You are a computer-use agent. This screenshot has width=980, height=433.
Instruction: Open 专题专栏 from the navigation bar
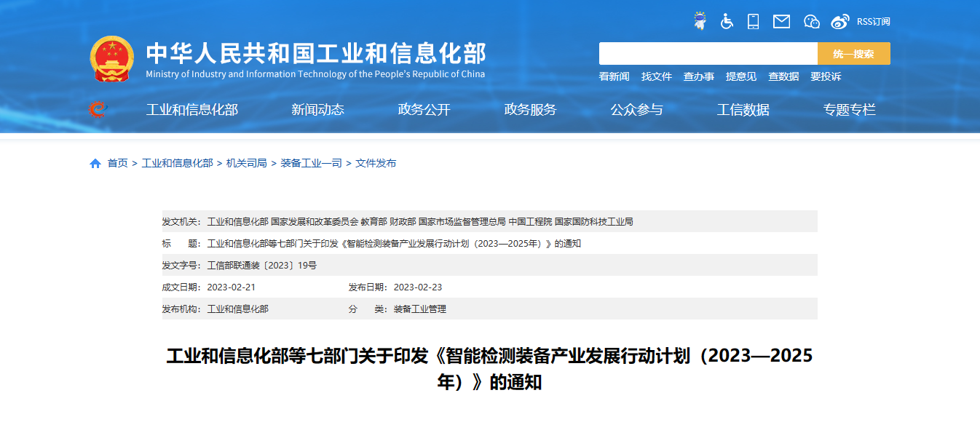coord(849,110)
